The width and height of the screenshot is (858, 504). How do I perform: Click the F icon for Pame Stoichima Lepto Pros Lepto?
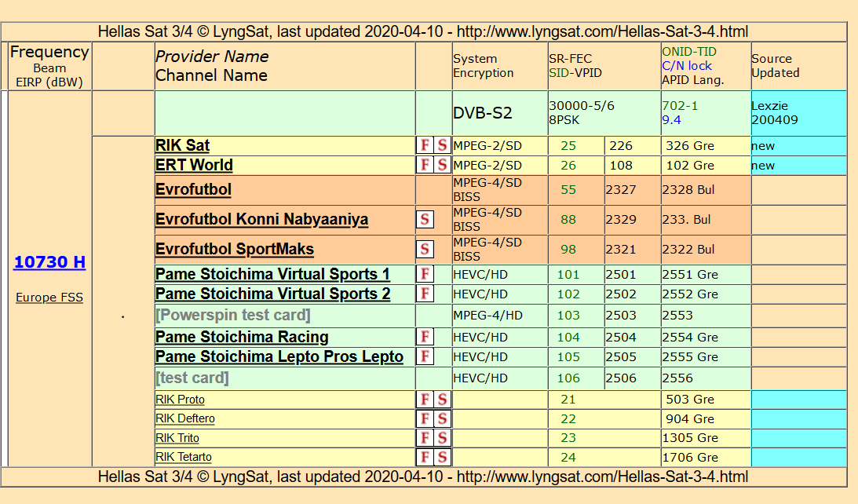[x=425, y=356]
